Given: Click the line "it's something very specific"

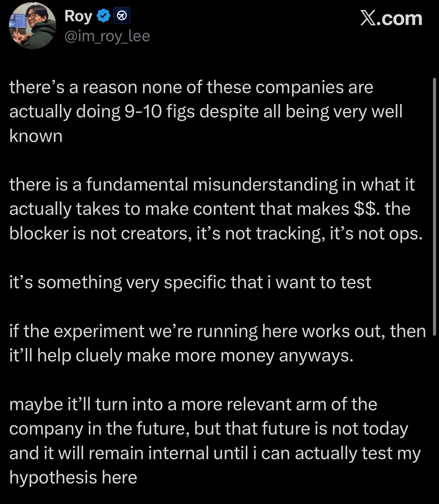Looking at the screenshot, I should pos(190,282).
